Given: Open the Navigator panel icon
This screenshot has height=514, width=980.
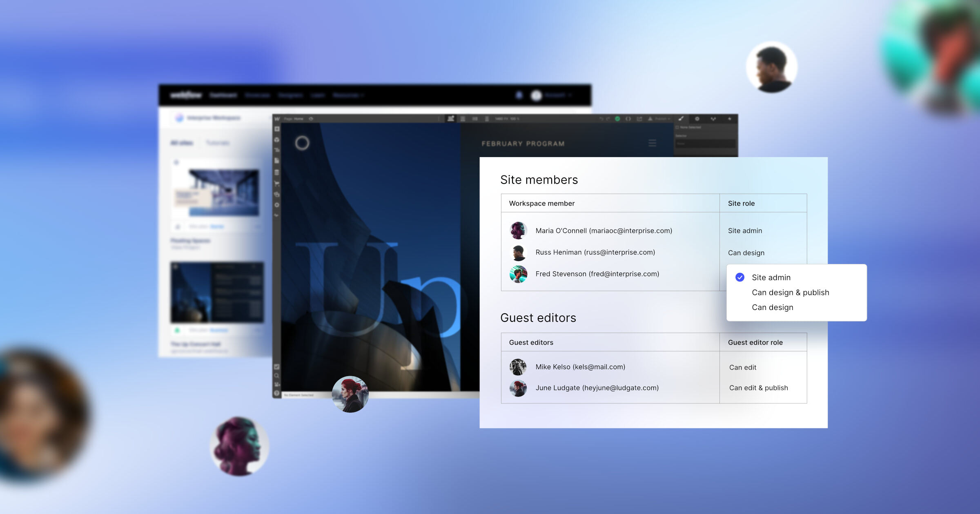Looking at the screenshot, I should tap(277, 150).
